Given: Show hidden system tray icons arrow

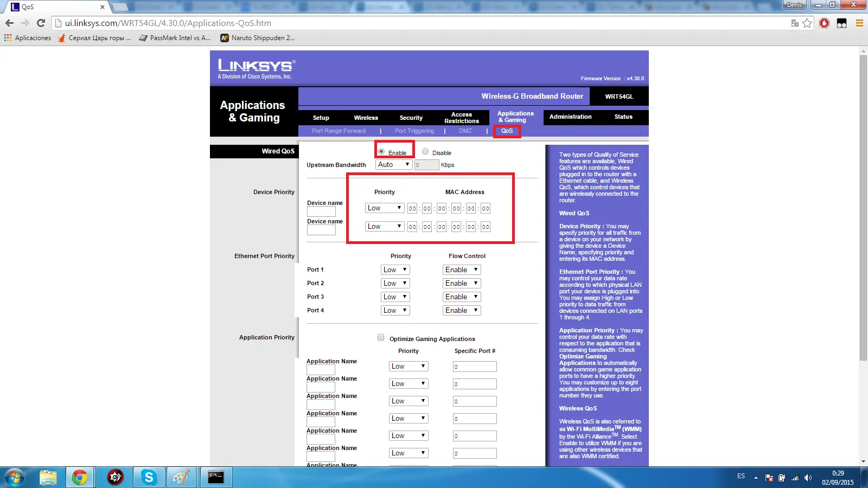Looking at the screenshot, I should pos(756,478).
